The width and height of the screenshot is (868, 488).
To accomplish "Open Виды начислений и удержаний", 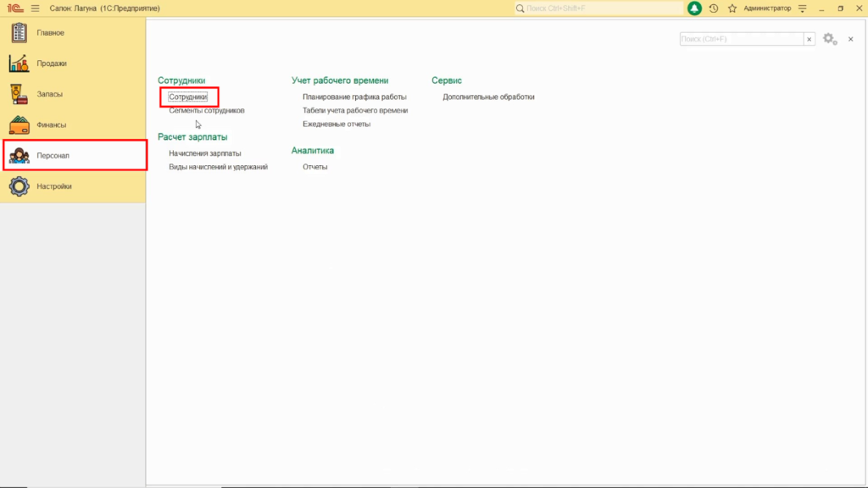I will pyautogui.click(x=218, y=167).
